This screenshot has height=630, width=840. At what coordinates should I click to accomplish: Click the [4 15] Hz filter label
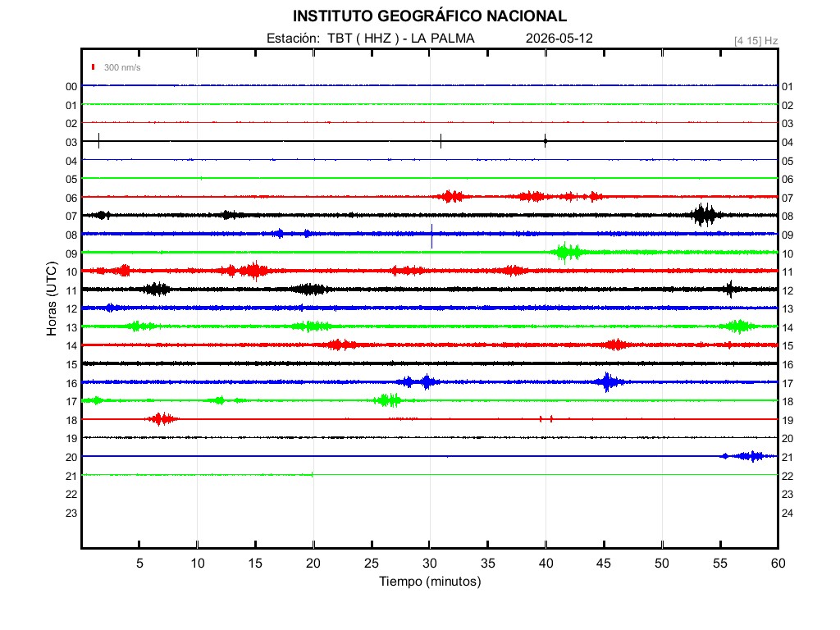756,41
